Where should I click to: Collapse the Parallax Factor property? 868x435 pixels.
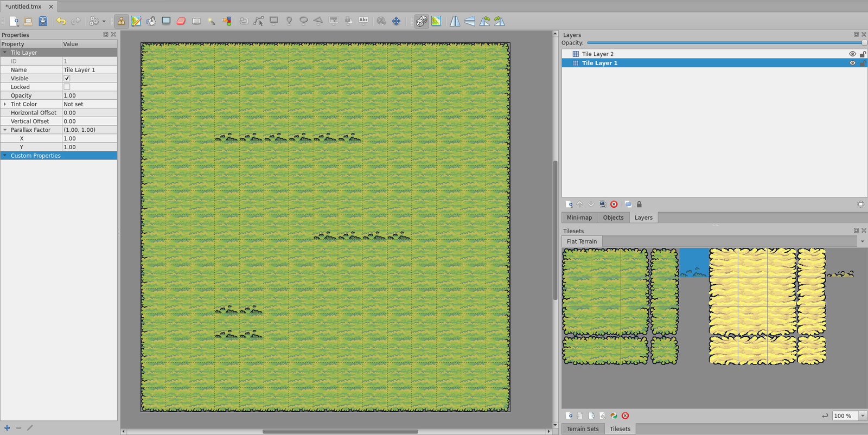tap(5, 130)
